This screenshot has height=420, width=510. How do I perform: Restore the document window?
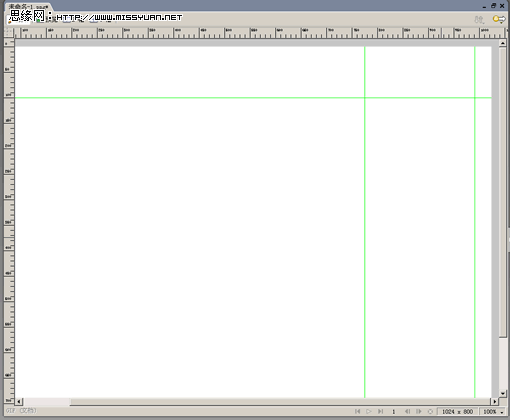pyautogui.click(x=493, y=6)
